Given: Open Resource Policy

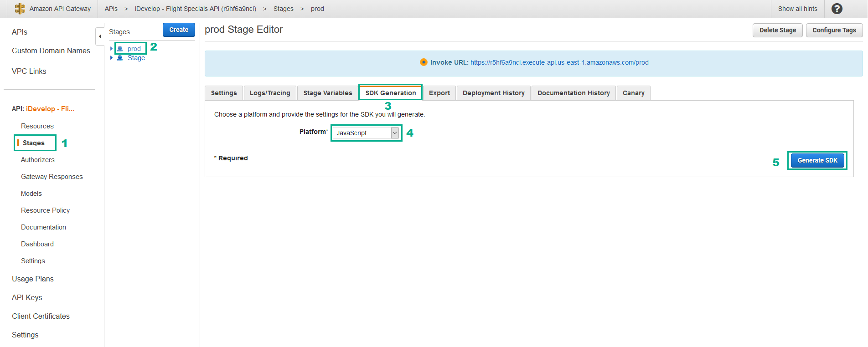Looking at the screenshot, I should 46,210.
